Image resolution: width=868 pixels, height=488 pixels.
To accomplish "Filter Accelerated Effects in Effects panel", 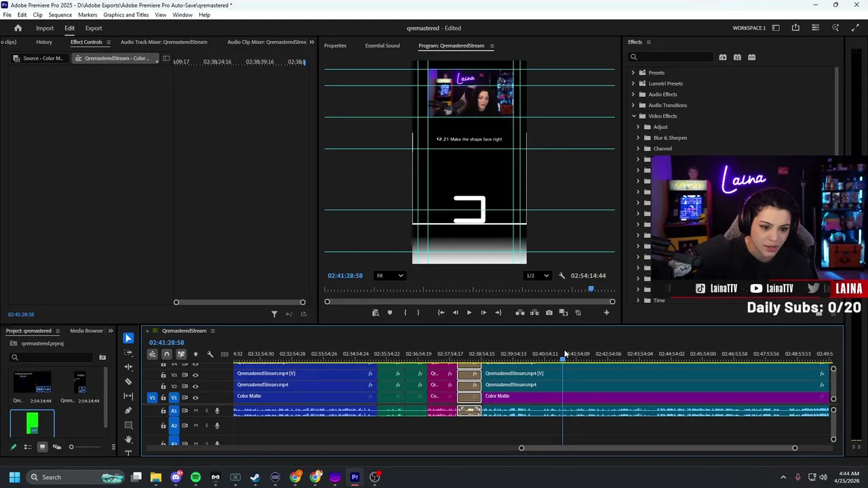I will 723,57.
